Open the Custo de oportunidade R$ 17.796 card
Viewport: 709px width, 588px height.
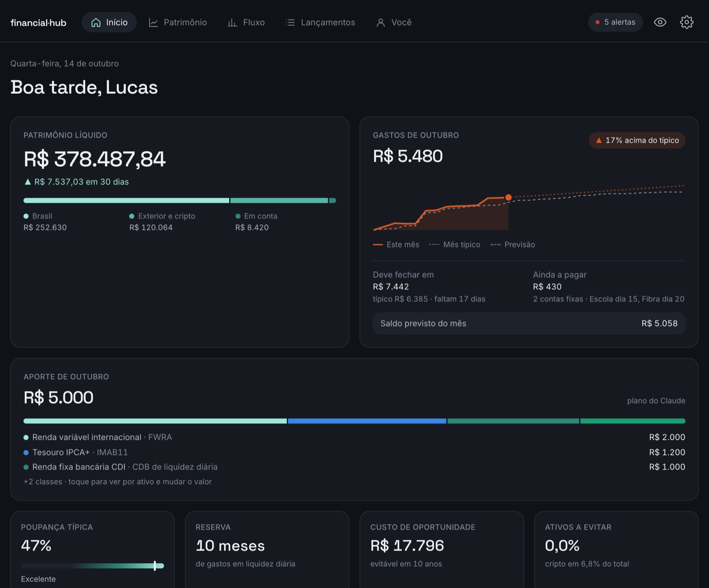coord(442,550)
